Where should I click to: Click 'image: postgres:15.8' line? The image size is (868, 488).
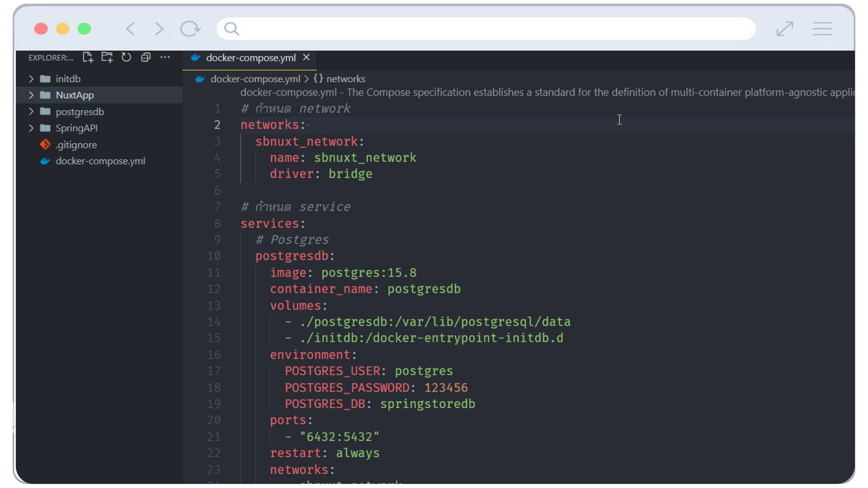(343, 273)
